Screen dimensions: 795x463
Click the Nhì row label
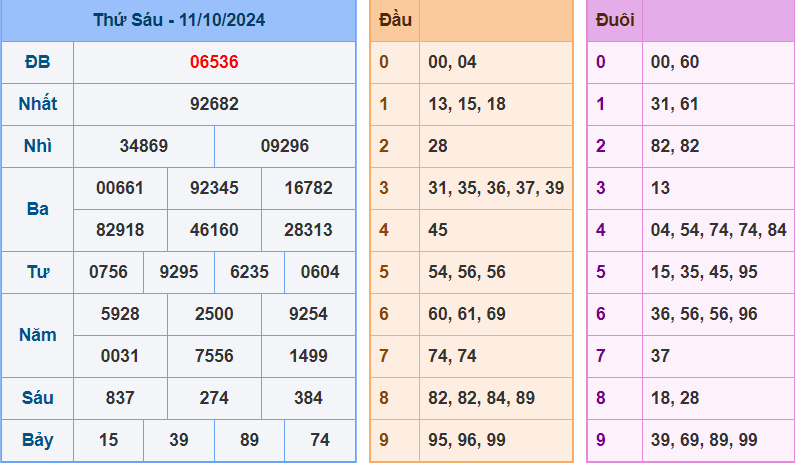coord(38,146)
